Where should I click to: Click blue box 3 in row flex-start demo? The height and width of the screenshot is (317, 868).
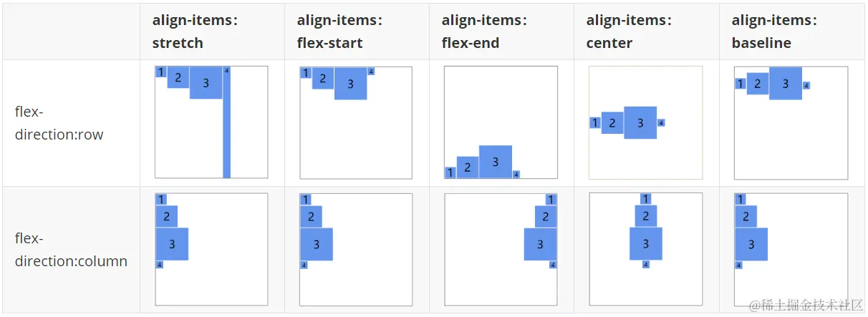click(x=350, y=84)
